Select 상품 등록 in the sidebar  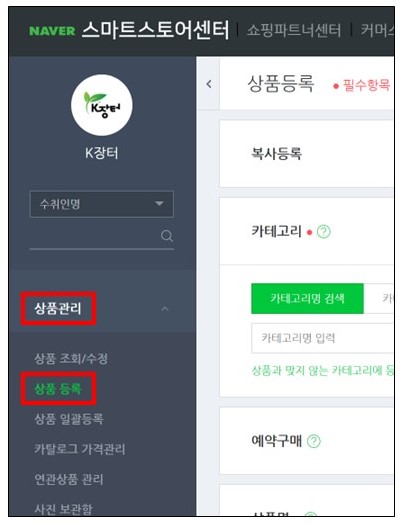[58, 389]
